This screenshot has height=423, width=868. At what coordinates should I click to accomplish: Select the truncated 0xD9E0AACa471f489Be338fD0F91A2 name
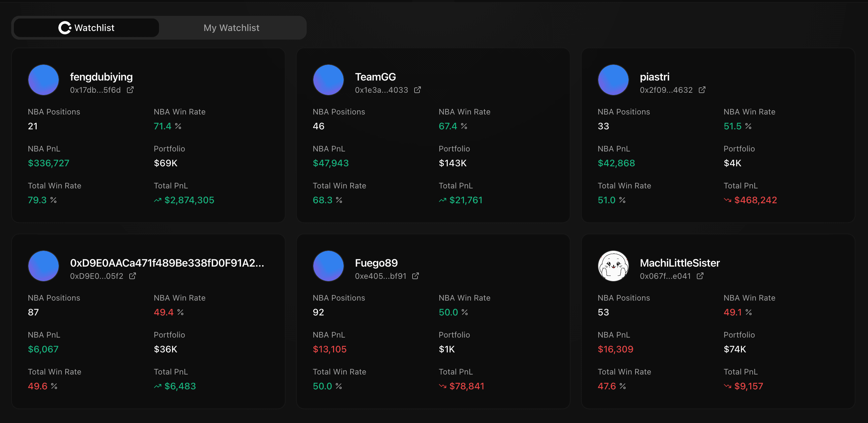pos(168,264)
